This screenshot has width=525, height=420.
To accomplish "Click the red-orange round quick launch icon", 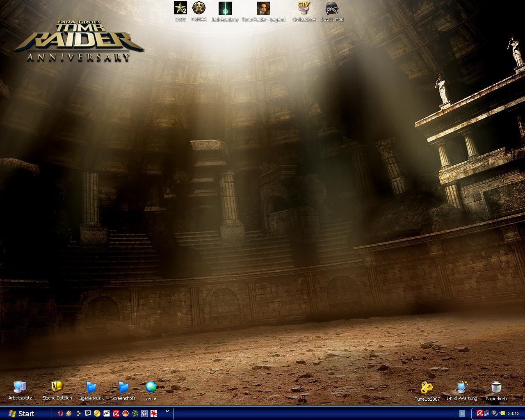I will pos(126,413).
